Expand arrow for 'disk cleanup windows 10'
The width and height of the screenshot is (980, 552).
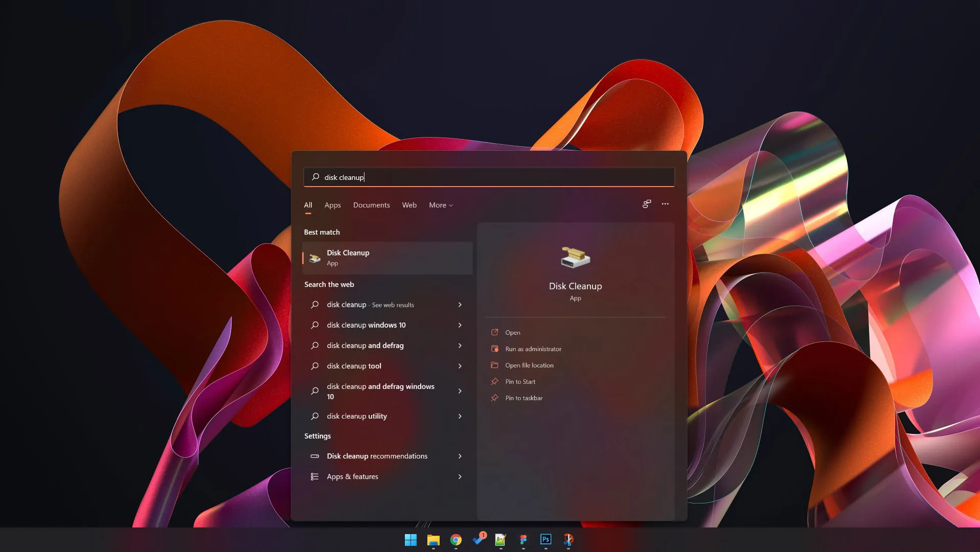pyautogui.click(x=460, y=325)
